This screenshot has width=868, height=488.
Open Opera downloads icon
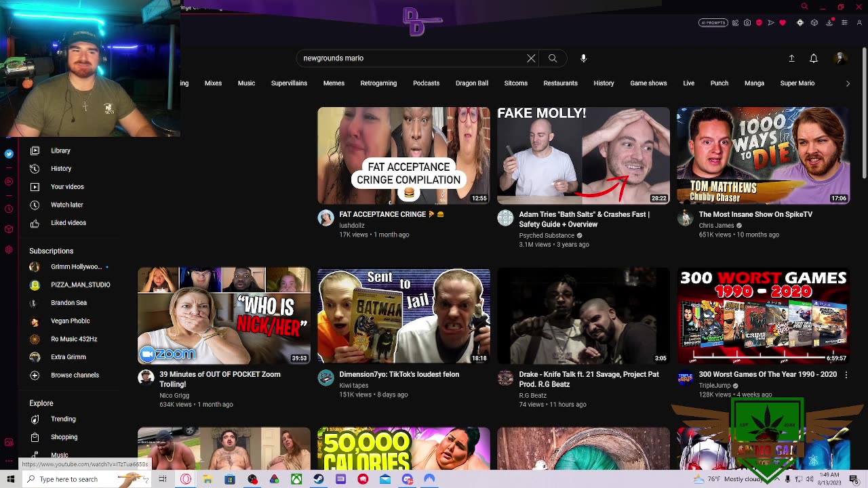(829, 22)
